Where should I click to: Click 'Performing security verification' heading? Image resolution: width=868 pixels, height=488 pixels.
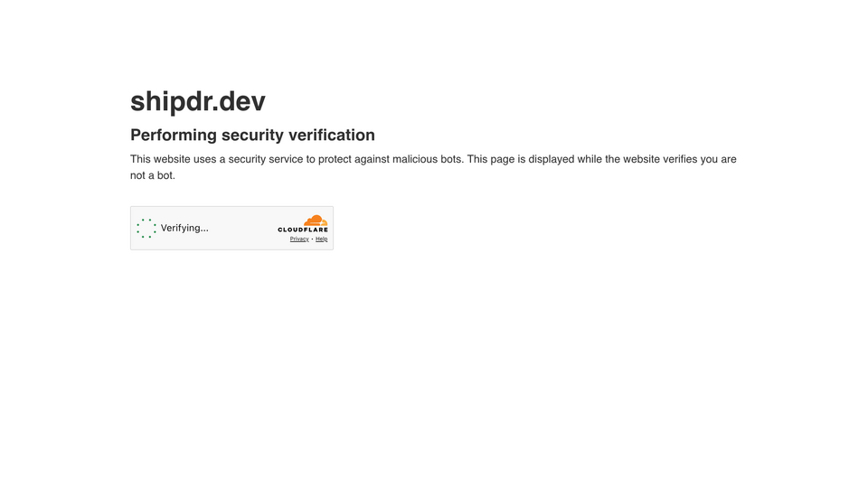pos(252,135)
